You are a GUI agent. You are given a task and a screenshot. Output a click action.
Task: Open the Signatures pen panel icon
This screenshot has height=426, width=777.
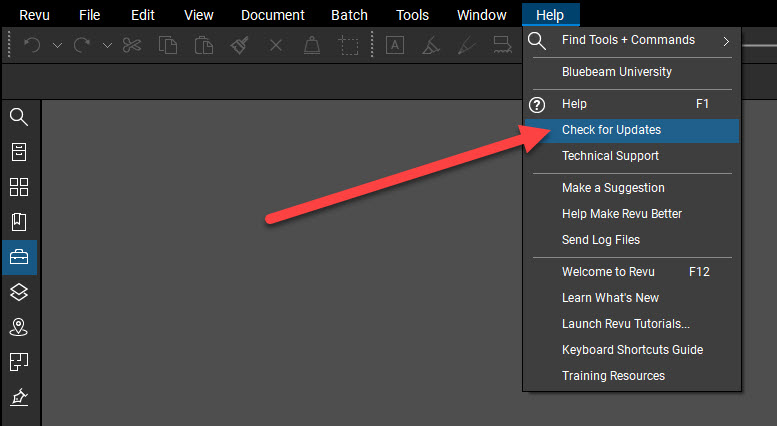click(19, 397)
